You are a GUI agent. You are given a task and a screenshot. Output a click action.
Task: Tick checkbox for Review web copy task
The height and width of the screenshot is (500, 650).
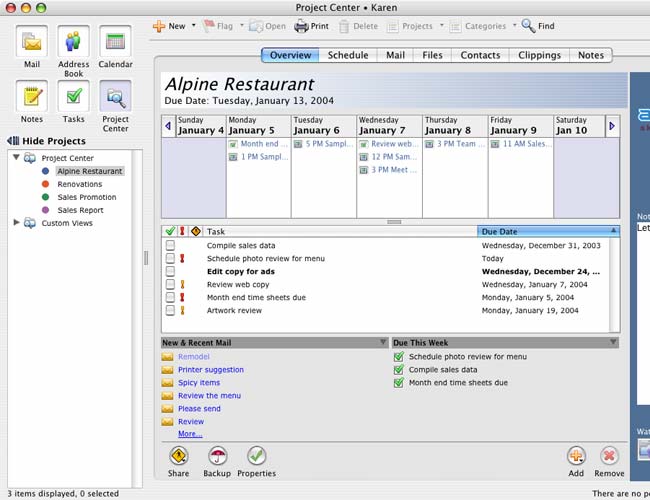[170, 284]
